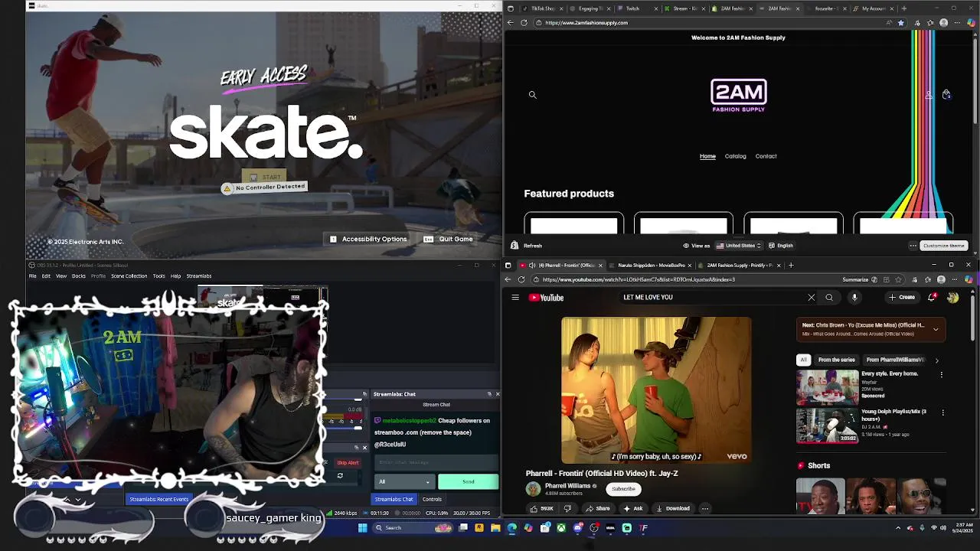Open the YouTube logo home link
980x551 pixels.
tap(546, 298)
